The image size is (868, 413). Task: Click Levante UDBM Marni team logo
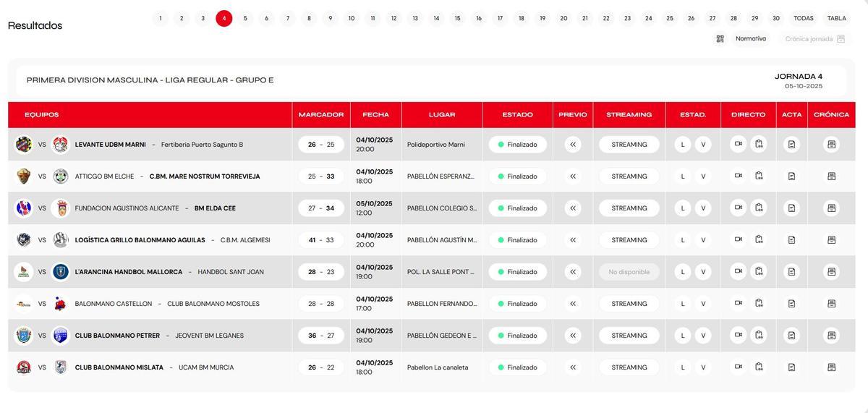(24, 145)
